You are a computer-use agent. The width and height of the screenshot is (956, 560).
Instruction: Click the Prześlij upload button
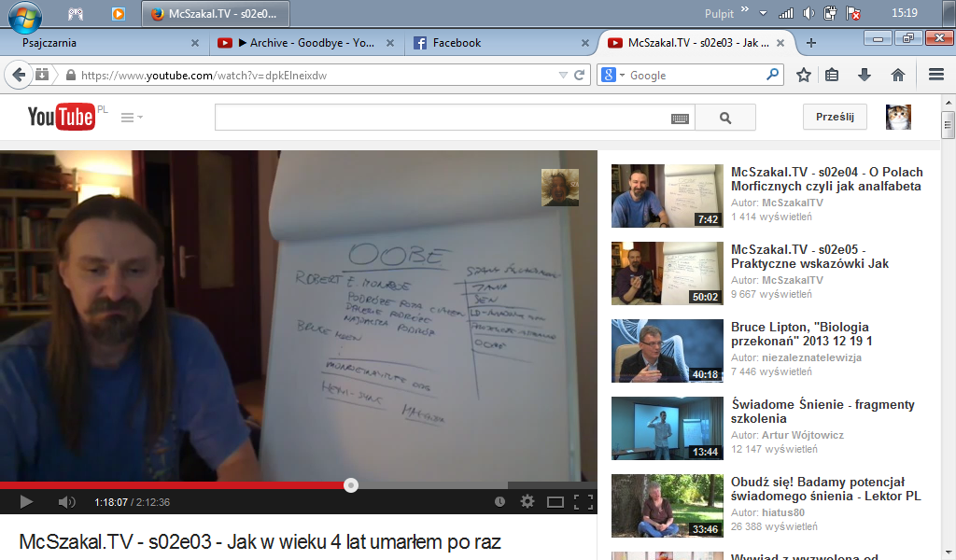tap(835, 117)
